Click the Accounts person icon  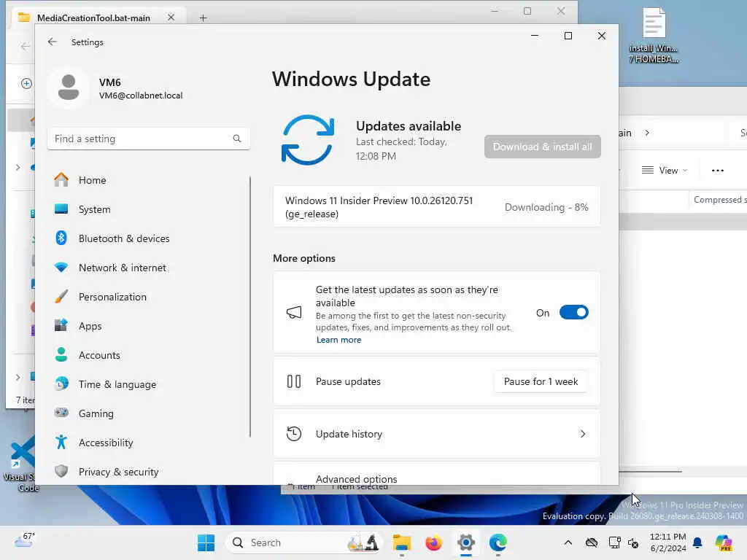(x=61, y=355)
